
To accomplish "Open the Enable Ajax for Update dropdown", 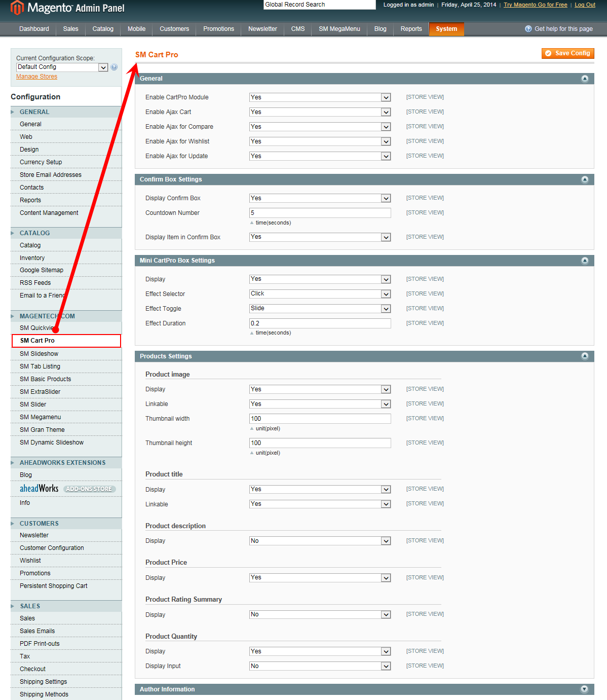I will [320, 156].
